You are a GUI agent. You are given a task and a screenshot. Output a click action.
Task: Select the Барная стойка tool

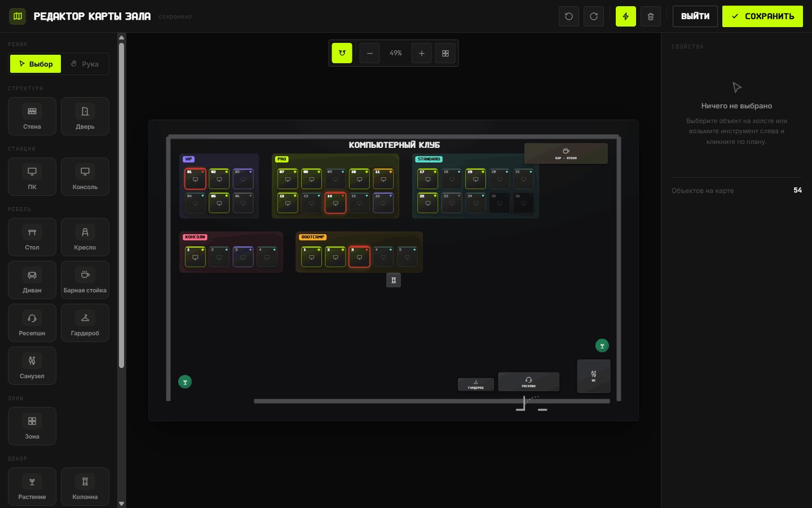85,280
